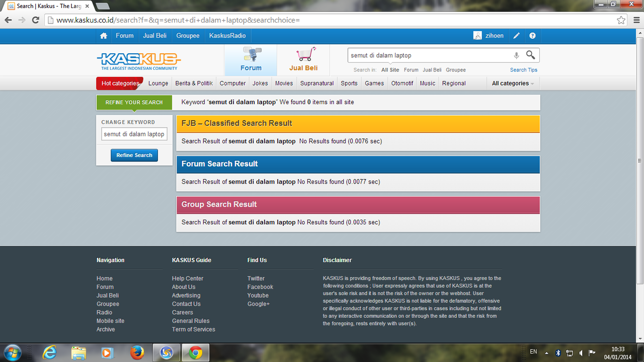Open Mobile site footer link
Image resolution: width=644 pixels, height=362 pixels.
click(110, 321)
